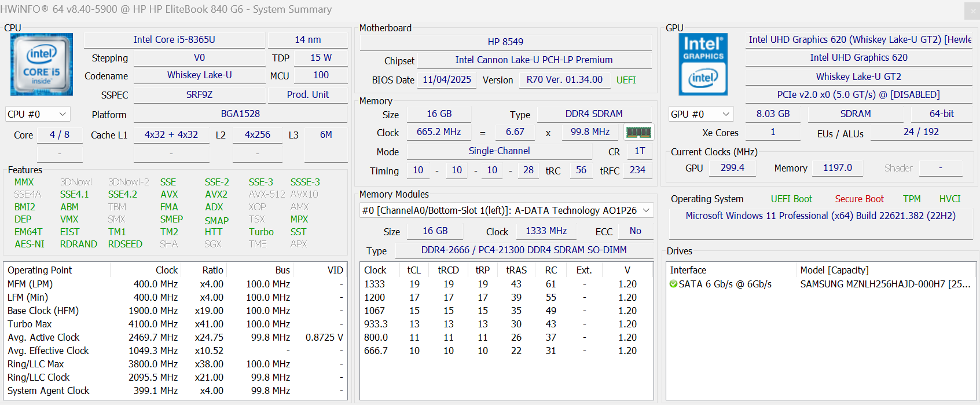Click the tRAS column header in timing table
The height and width of the screenshot is (405, 980).
click(516, 270)
